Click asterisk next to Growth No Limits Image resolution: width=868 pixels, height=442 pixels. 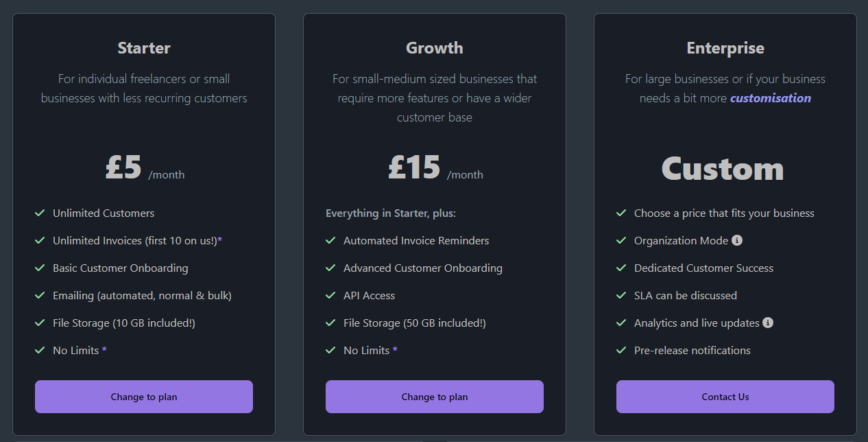pos(395,350)
